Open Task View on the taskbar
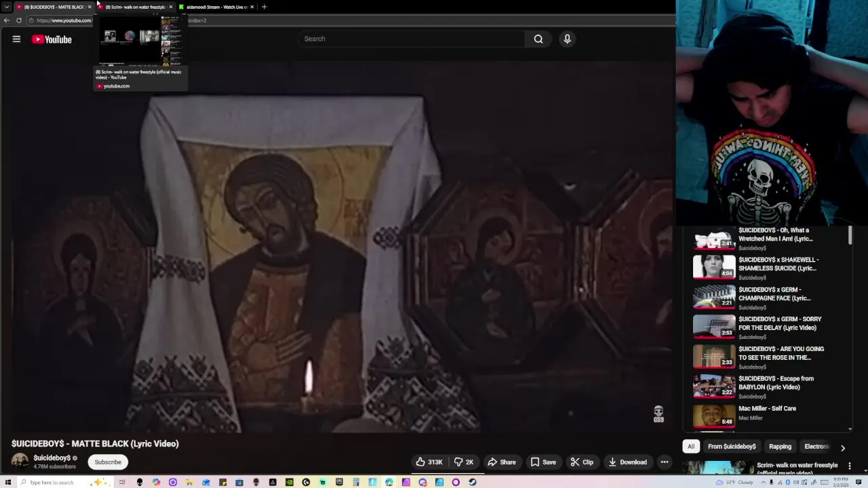This screenshot has height=488, width=868. click(122, 482)
